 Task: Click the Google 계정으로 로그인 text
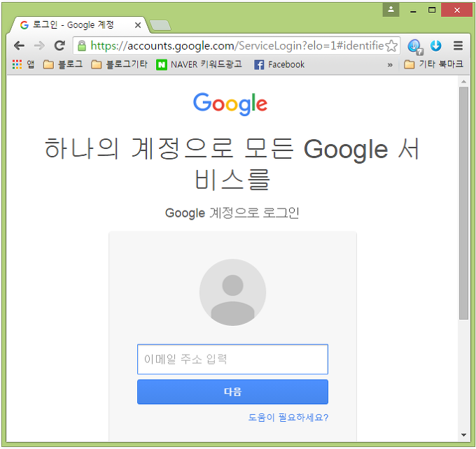(232, 213)
